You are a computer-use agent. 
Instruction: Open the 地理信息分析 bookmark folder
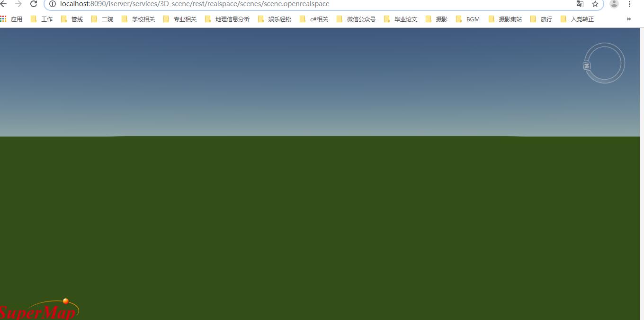click(x=227, y=19)
